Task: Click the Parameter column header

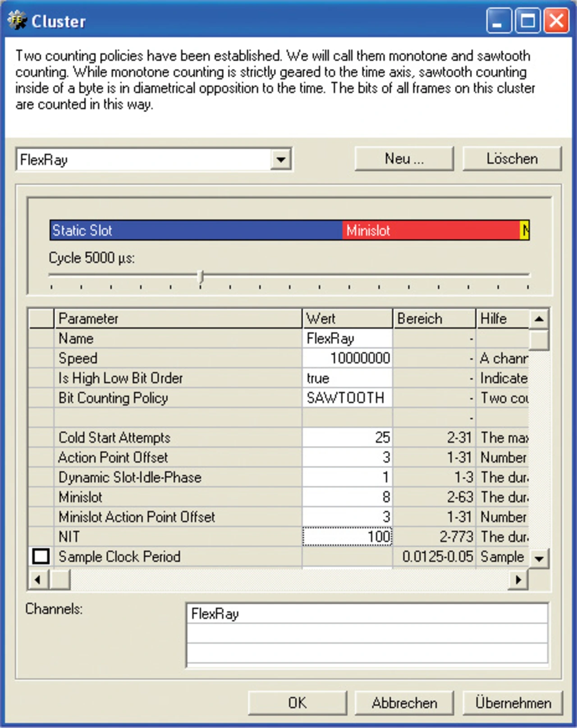Action: 178,318
